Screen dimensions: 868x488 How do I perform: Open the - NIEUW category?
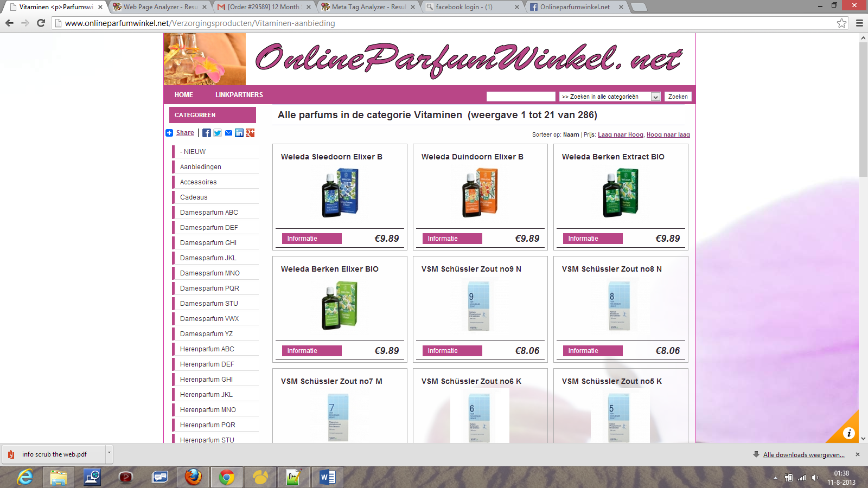[193, 152]
